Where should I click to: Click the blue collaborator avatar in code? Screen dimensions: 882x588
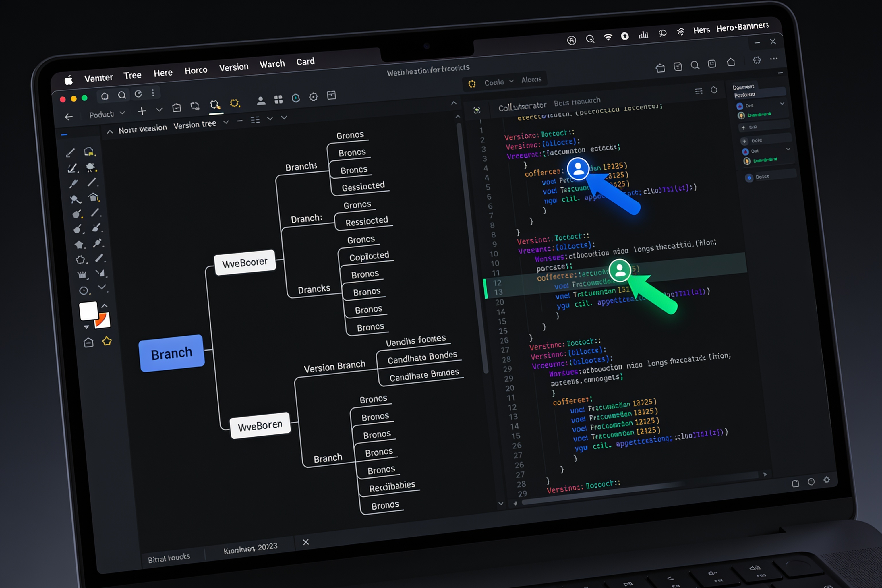(x=578, y=169)
